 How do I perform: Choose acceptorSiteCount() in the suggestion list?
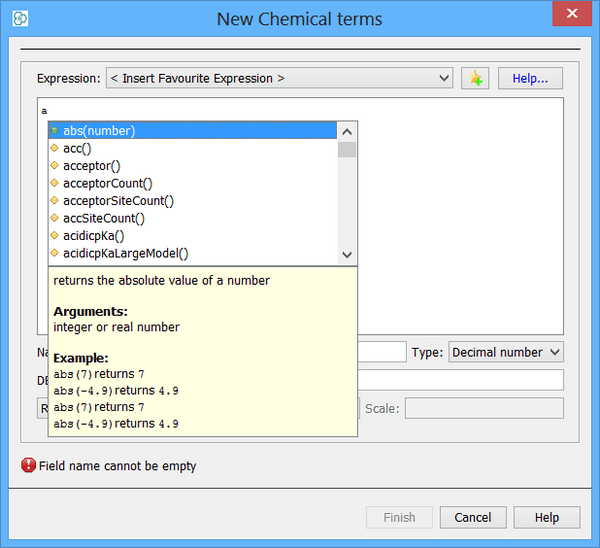(118, 201)
